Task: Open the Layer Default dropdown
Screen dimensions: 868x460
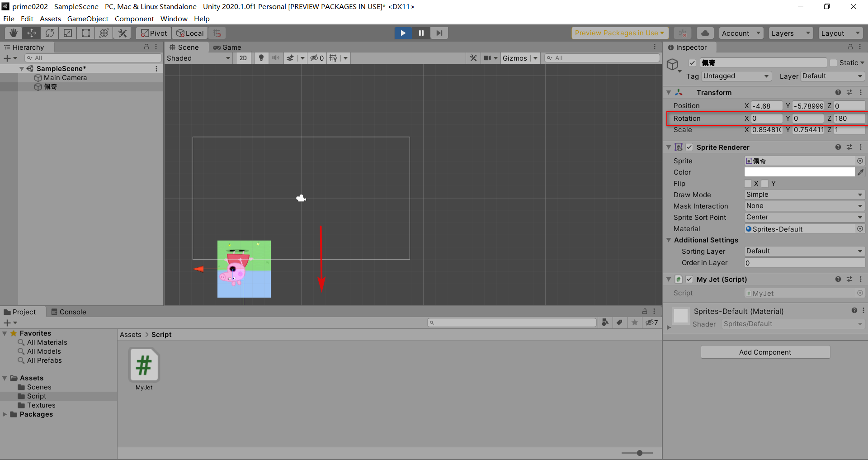Action: (832, 76)
